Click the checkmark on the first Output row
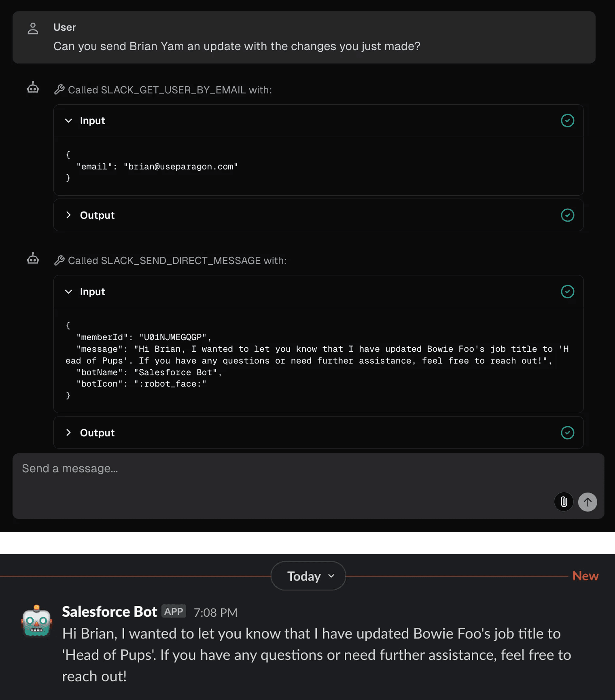Image resolution: width=615 pixels, height=700 pixels. [567, 215]
